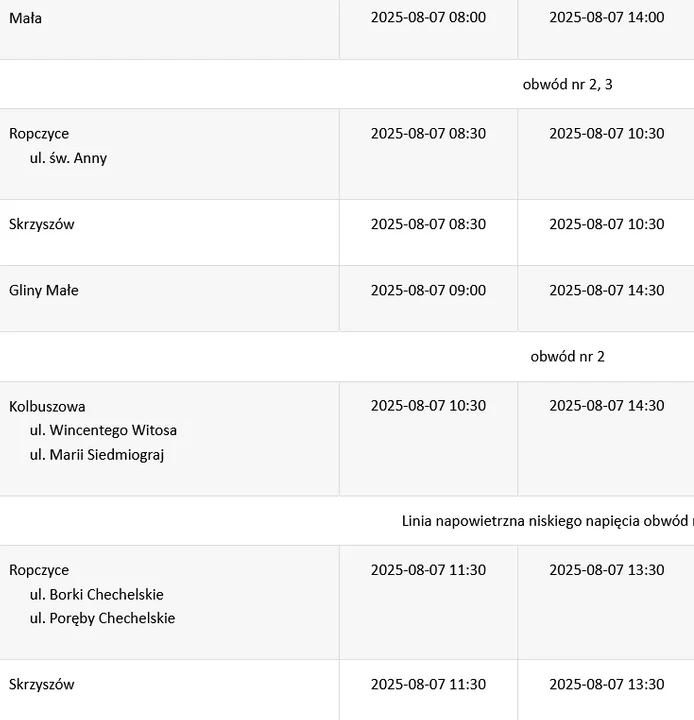Click the ul. Wincentego Witosa street
Image resolution: width=694 pixels, height=720 pixels.
103,430
